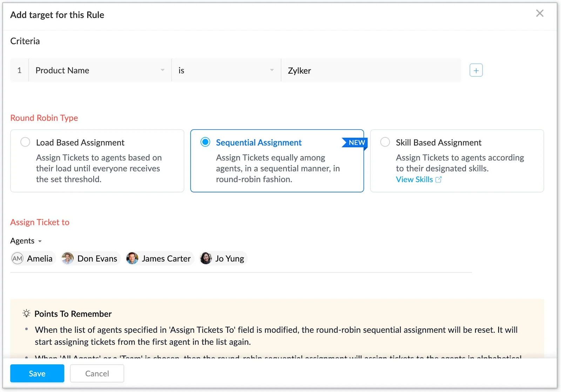The image size is (561, 392).
Task: Open the 'is' condition dropdown
Action: click(226, 70)
